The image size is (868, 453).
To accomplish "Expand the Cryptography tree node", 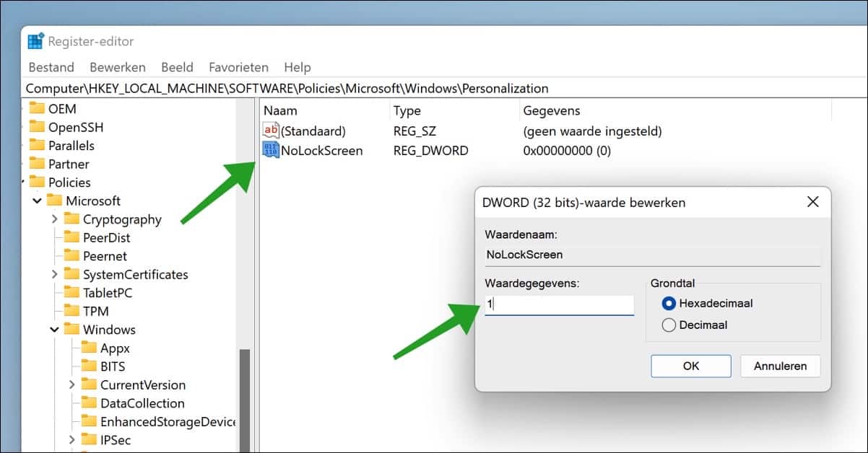I will pos(55,219).
